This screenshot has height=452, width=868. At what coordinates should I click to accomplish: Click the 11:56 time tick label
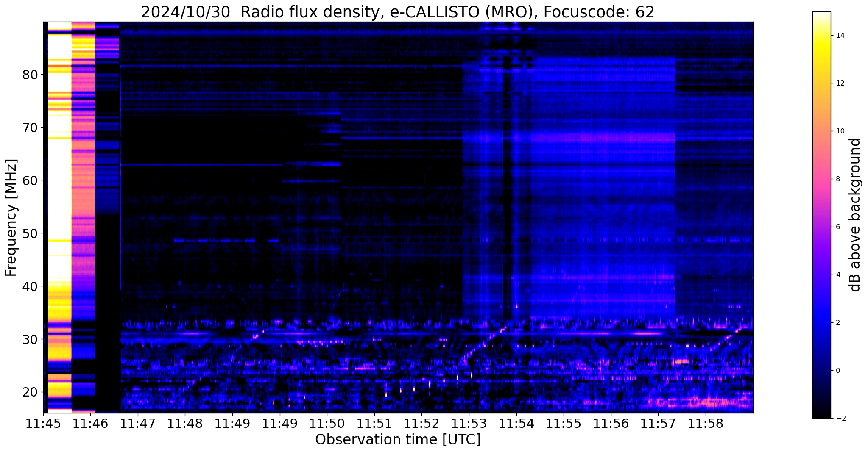point(611,424)
